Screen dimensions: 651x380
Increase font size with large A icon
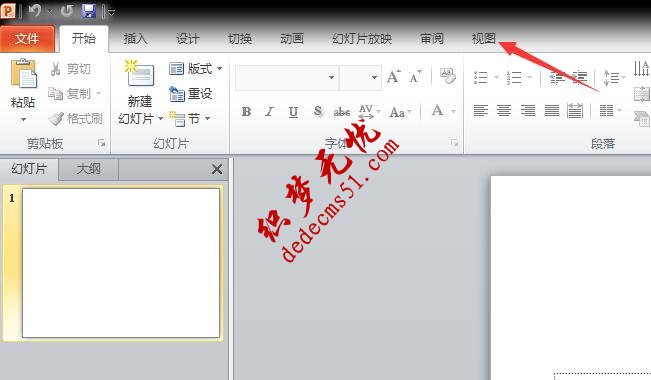(x=394, y=76)
